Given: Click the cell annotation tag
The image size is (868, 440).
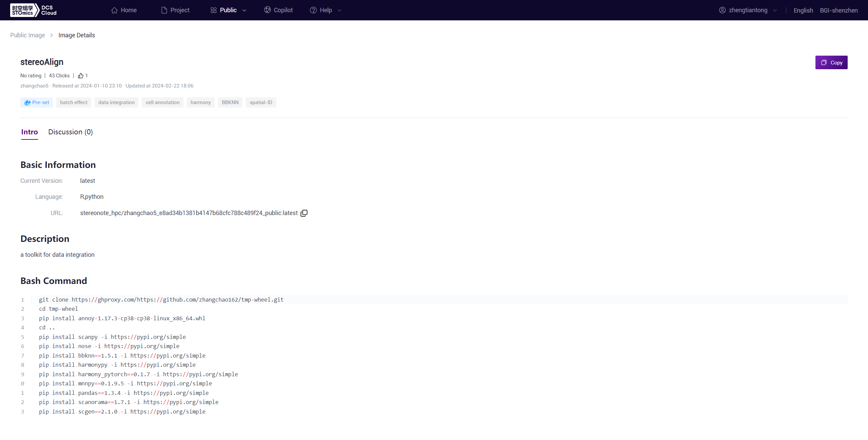Looking at the screenshot, I should 162,102.
